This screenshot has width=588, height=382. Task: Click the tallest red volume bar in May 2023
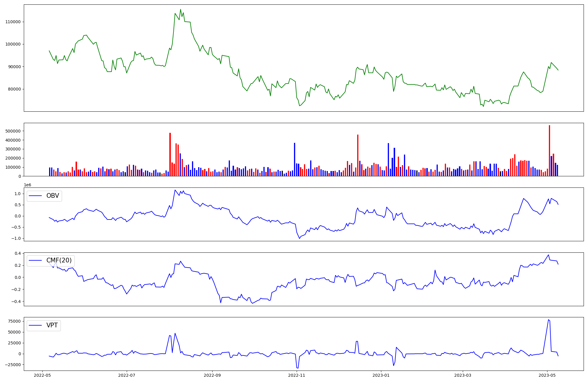click(549, 150)
